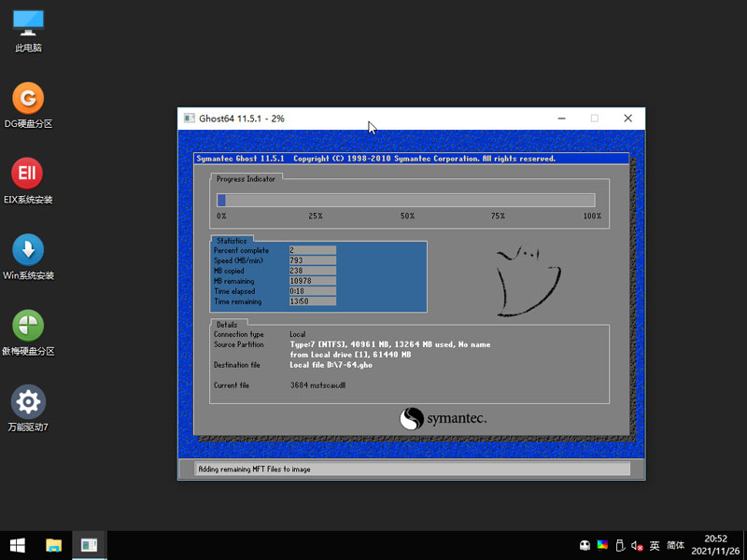Click the Adding remaining MFT Files status text
The width and height of the screenshot is (747, 560).
pyautogui.click(x=254, y=469)
